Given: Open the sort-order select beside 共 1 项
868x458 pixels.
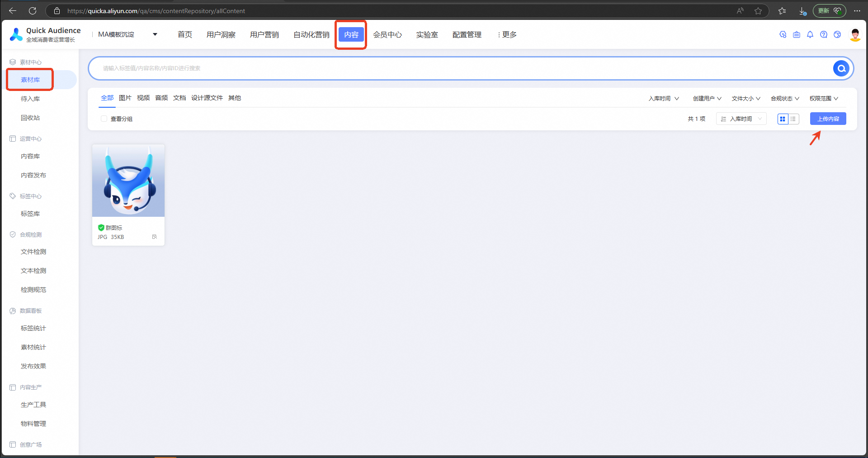Looking at the screenshot, I should tap(741, 119).
